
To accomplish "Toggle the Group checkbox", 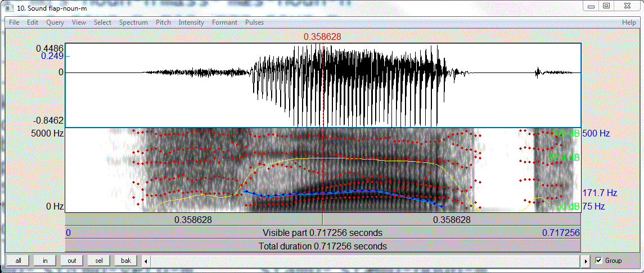I will 599,260.
